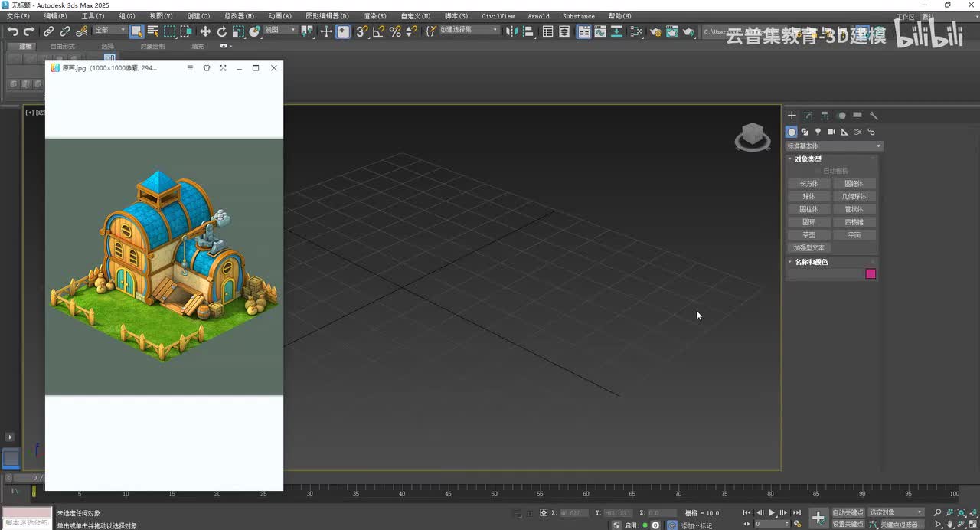Click the Undo arrow icon
Screen dimensions: 980x530
(x=13, y=31)
